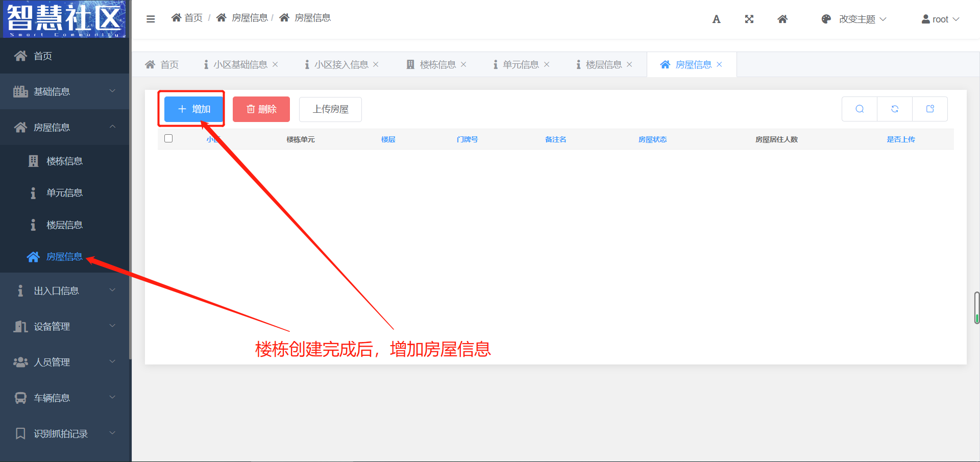Image resolution: width=980 pixels, height=462 pixels.
Task: Click the export icon button
Action: click(930, 109)
